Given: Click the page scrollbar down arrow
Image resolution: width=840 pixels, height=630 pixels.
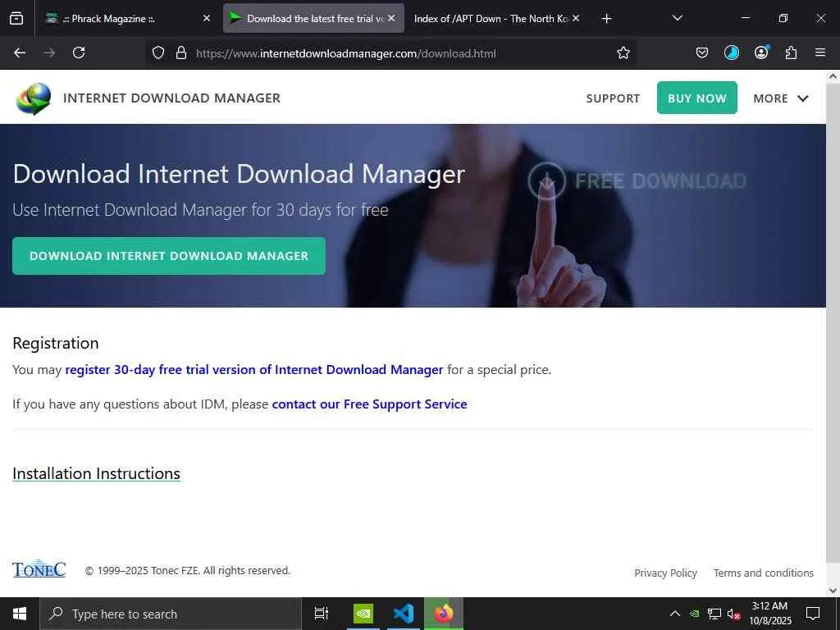Looking at the screenshot, I should (x=833, y=591).
